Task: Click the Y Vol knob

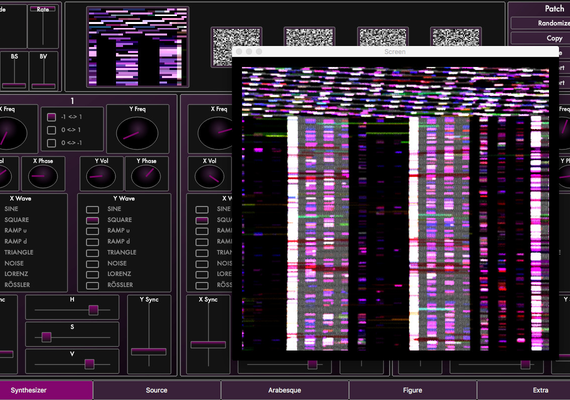Action: pyautogui.click(x=101, y=177)
